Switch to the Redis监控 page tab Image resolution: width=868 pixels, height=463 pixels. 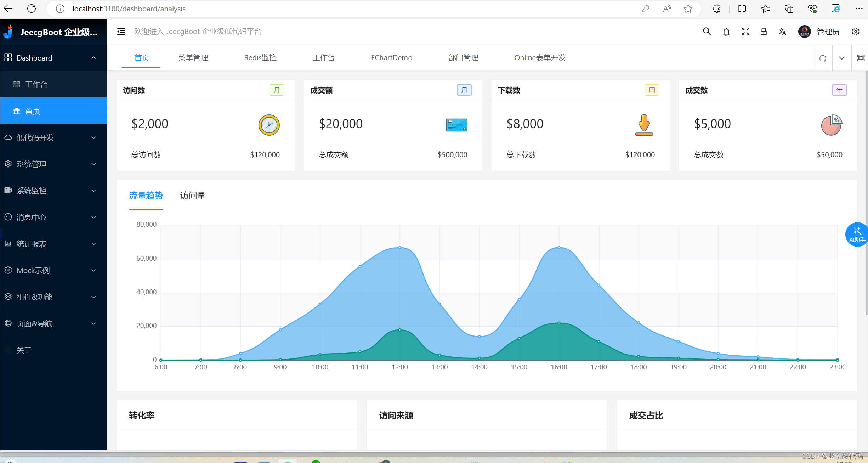[260, 58]
